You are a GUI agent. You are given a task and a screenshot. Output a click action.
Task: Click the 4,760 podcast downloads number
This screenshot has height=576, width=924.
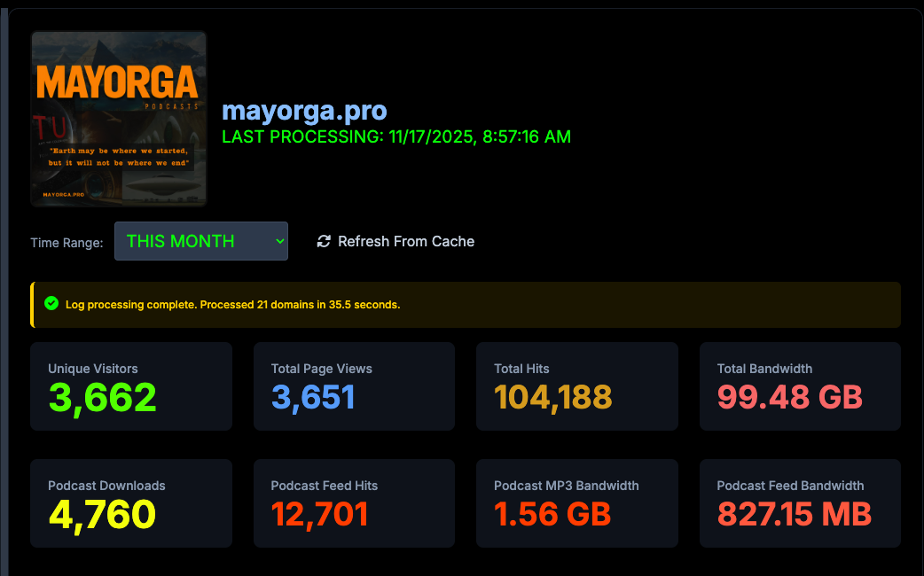102,514
